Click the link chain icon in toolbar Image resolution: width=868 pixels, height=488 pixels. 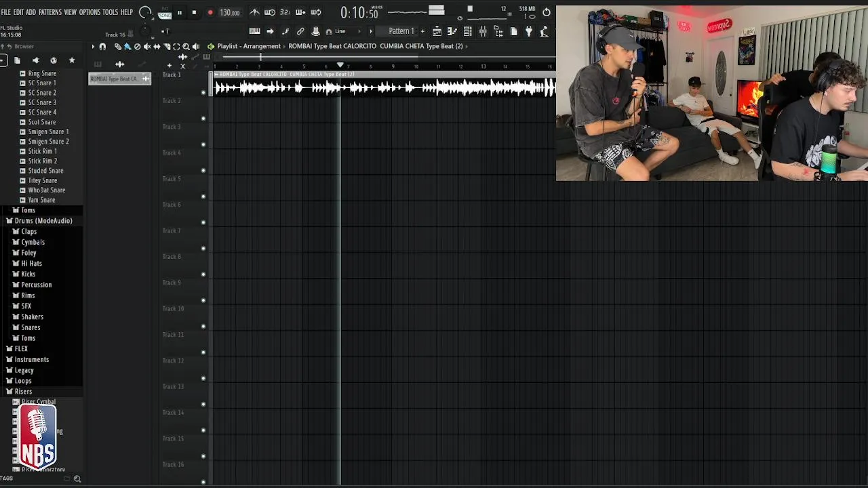300,31
